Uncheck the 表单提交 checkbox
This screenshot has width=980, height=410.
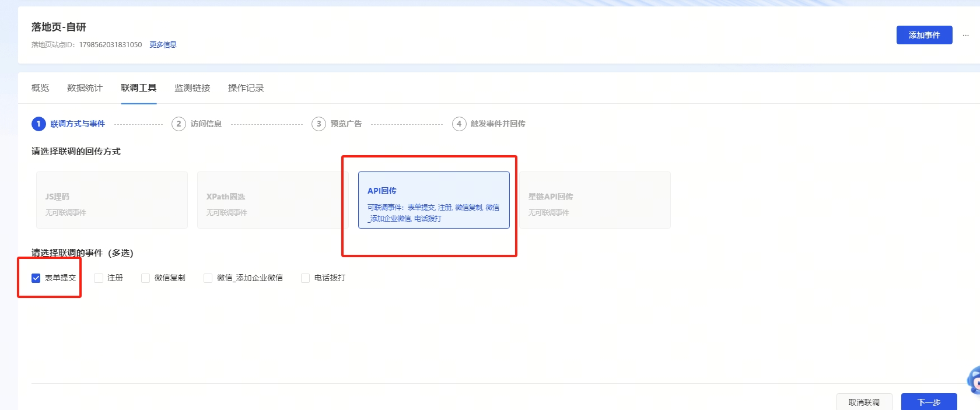point(36,278)
